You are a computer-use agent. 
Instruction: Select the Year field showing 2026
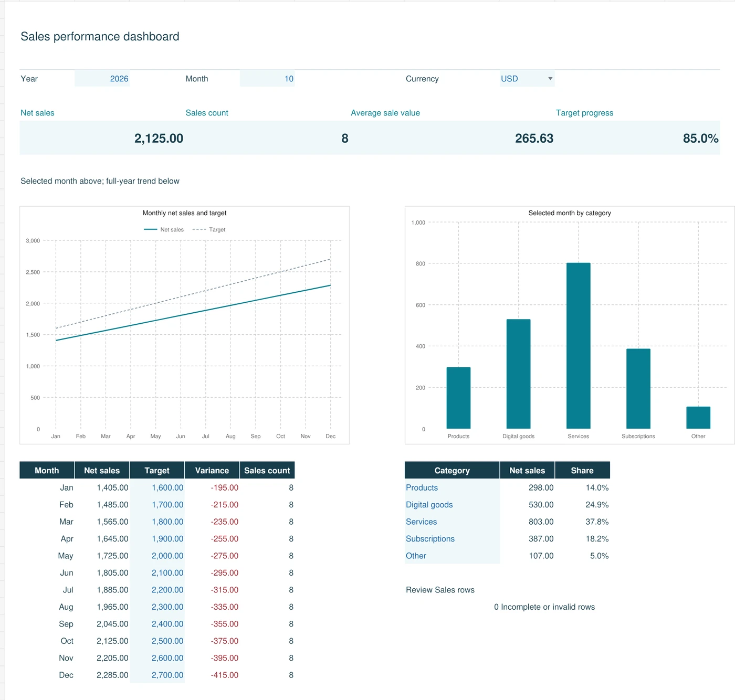click(102, 79)
